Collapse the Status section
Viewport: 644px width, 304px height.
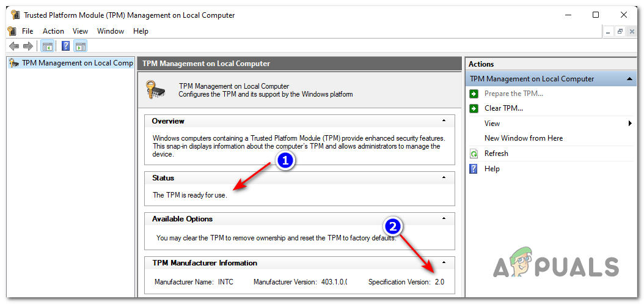pos(444,177)
